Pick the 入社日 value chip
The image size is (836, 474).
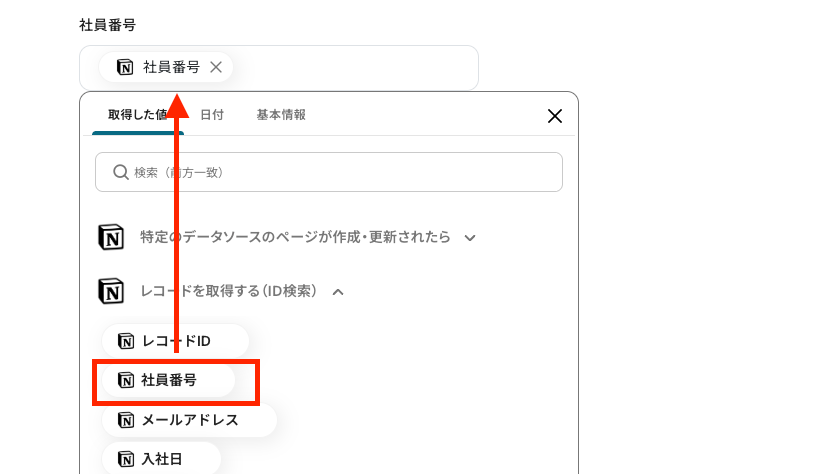click(x=161, y=459)
